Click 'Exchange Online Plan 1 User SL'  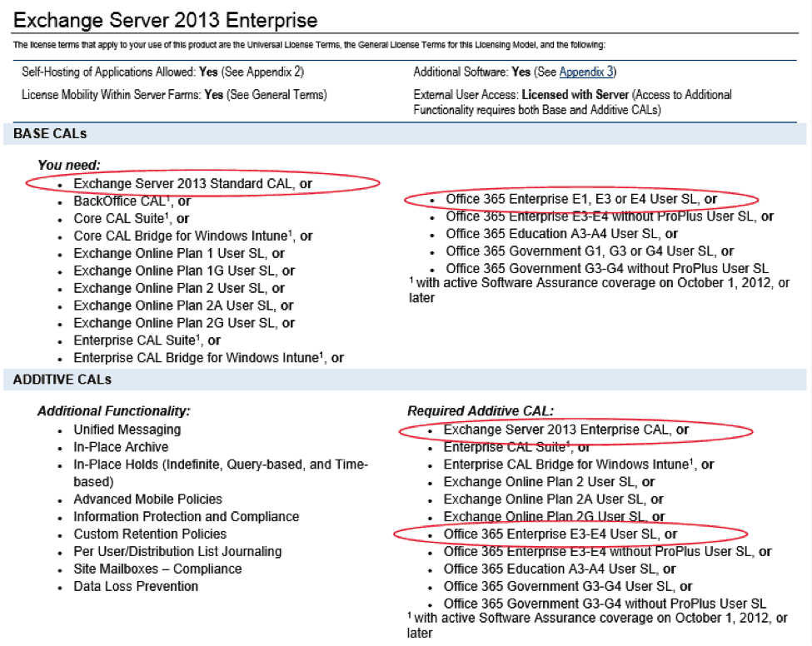(x=179, y=254)
